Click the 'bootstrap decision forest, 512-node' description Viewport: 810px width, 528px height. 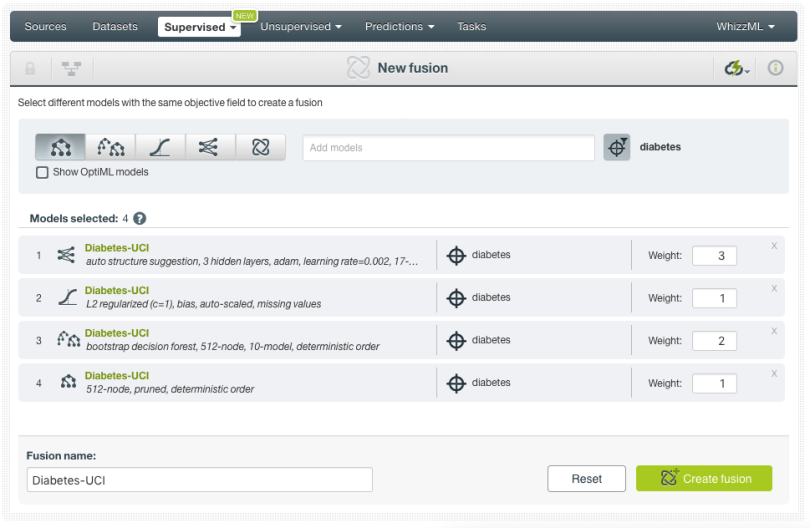232,346
